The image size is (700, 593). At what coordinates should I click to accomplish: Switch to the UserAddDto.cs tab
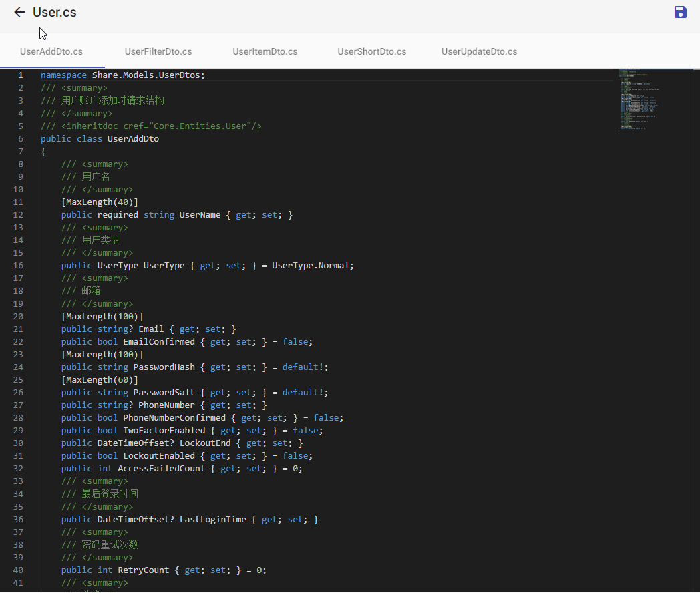click(x=51, y=52)
